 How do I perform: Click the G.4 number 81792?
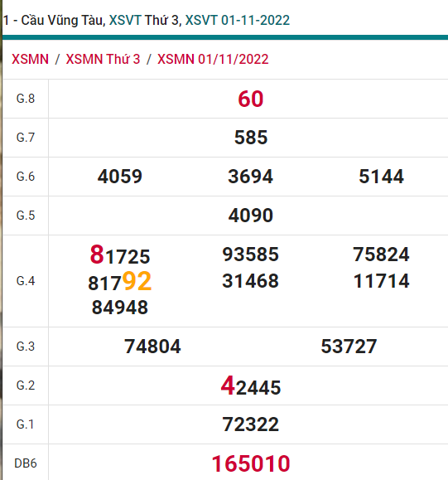click(x=120, y=281)
